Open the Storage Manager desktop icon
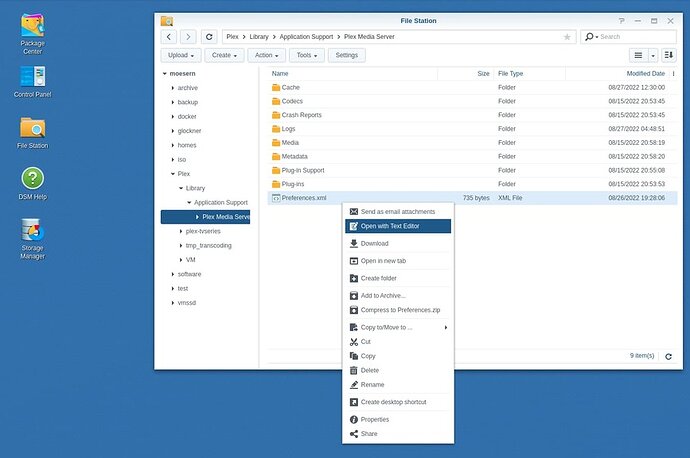The image size is (690, 458). click(33, 239)
